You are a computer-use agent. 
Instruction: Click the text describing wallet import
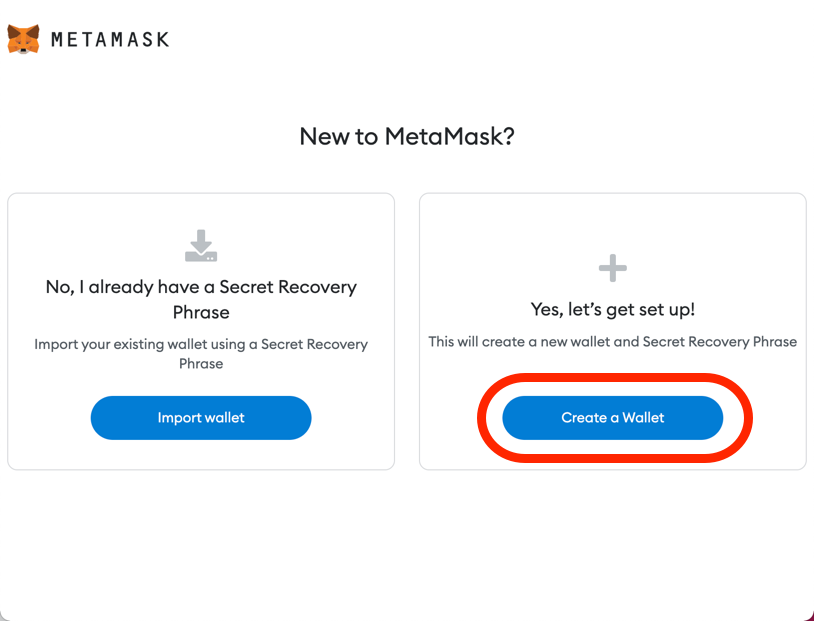200,353
